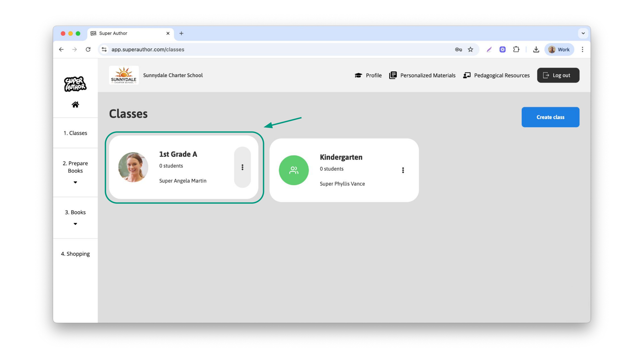This screenshot has height=362, width=644.
Task: Click the Sunnydale Charter School logo
Action: (x=124, y=75)
